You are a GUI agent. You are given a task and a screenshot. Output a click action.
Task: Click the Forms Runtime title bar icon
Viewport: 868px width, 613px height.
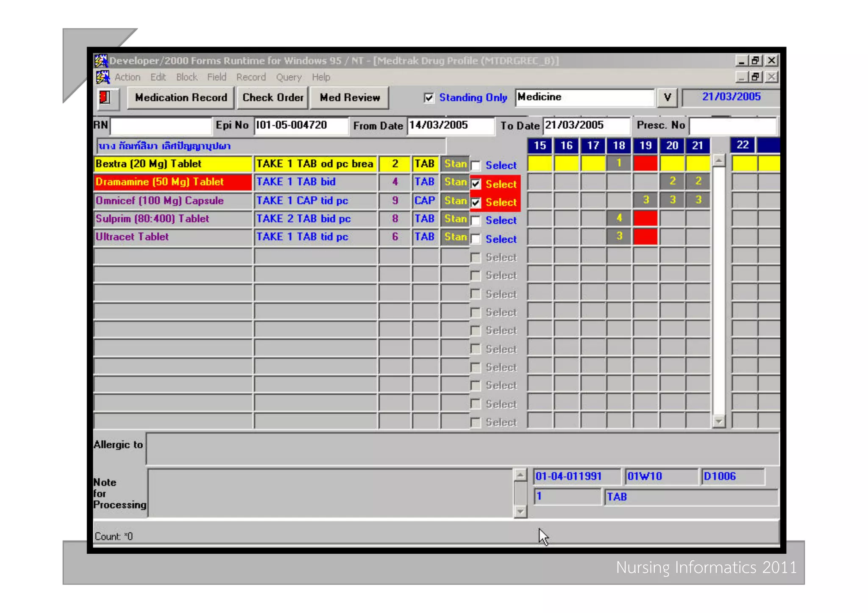[101, 61]
